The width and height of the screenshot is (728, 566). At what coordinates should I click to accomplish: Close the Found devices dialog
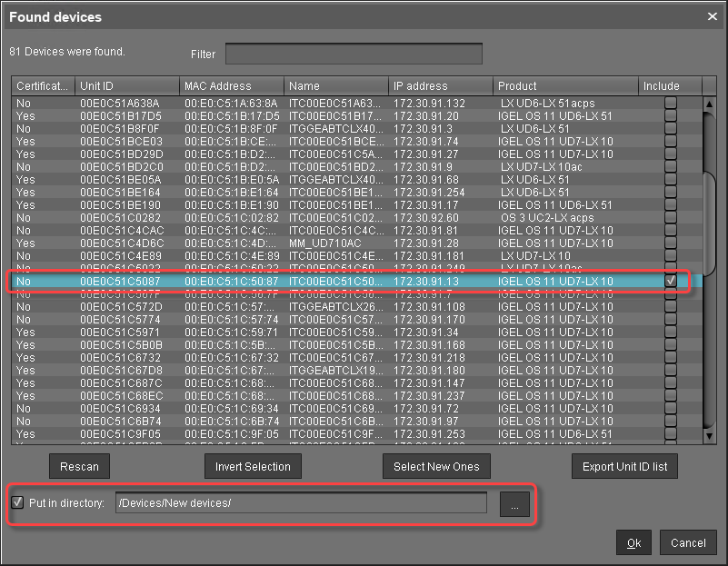point(712,16)
